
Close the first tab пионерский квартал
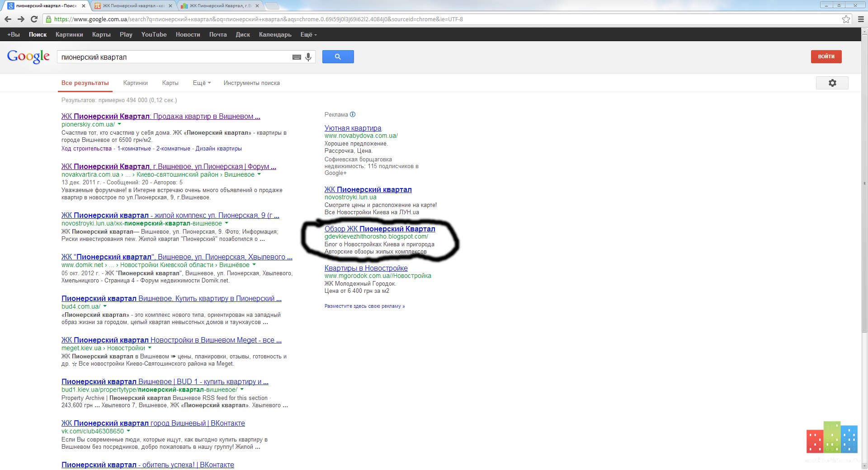tap(84, 6)
